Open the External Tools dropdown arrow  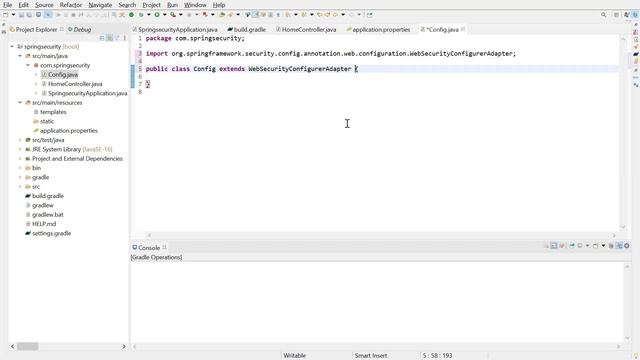pyautogui.click(x=213, y=15)
